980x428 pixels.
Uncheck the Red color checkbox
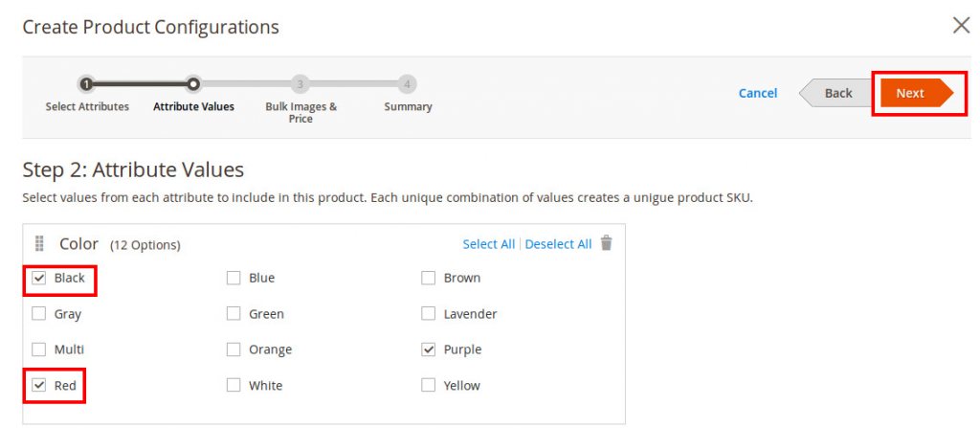click(x=39, y=386)
